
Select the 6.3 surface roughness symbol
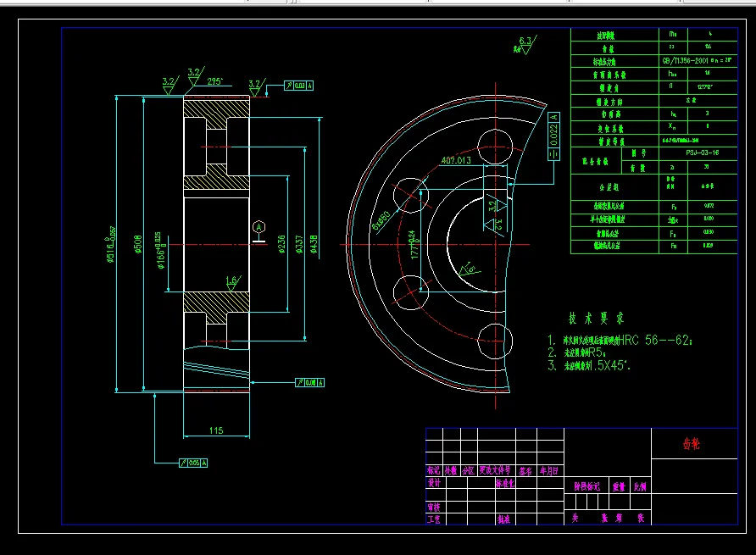tap(526, 45)
